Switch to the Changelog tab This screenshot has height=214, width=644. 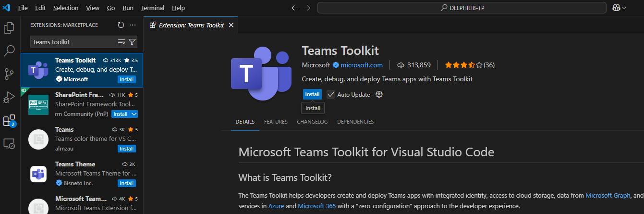click(x=312, y=122)
